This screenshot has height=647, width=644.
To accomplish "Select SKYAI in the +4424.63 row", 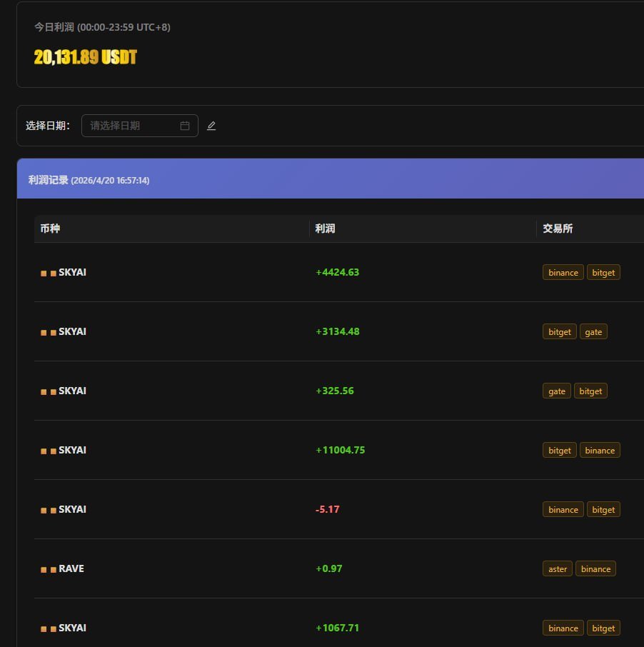I will point(72,272).
